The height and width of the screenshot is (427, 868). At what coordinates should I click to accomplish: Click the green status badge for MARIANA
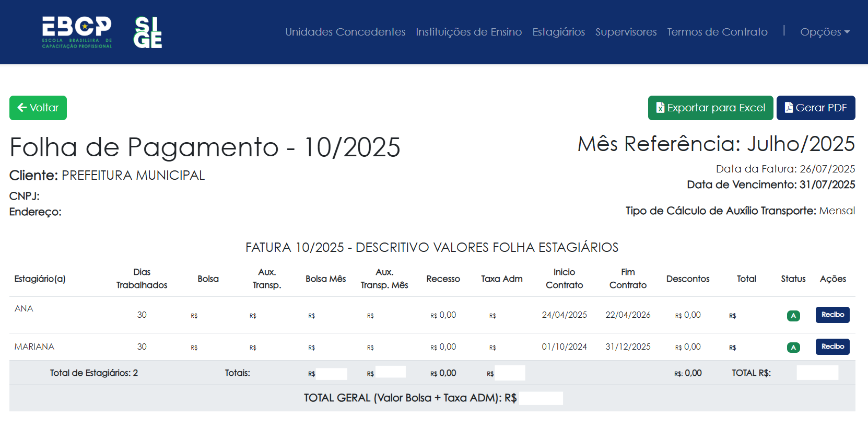click(x=793, y=348)
